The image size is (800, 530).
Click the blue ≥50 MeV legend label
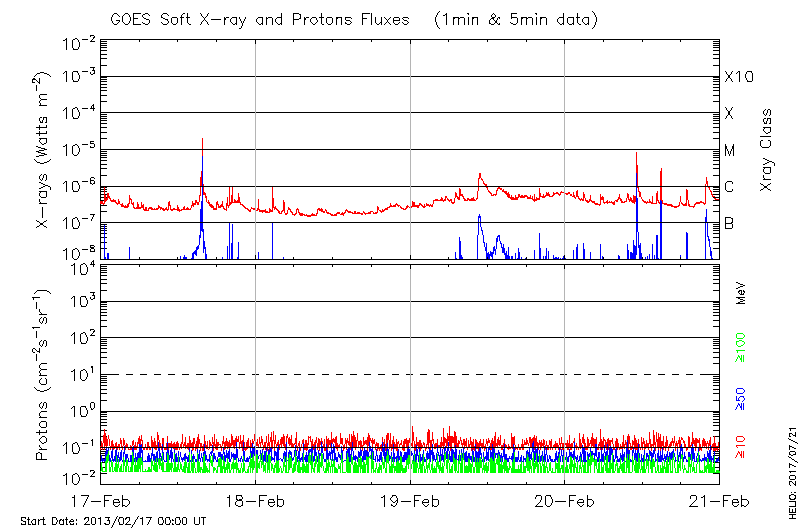click(x=742, y=399)
